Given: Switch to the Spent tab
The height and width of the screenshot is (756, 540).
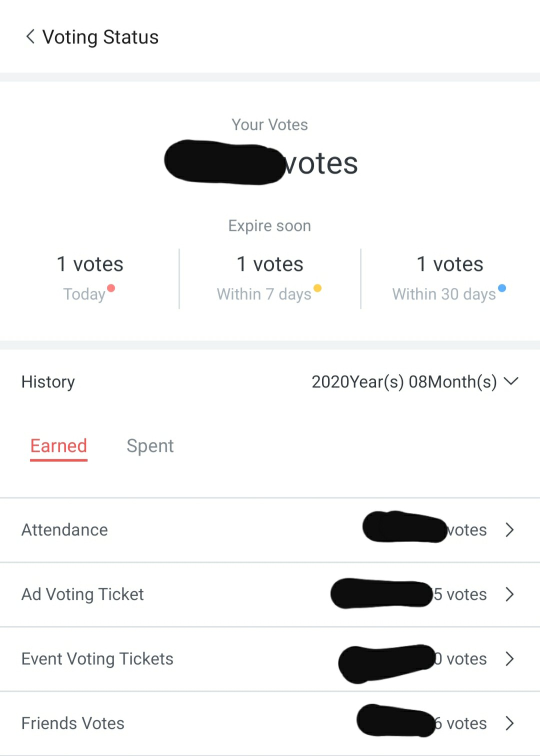Looking at the screenshot, I should [x=150, y=446].
